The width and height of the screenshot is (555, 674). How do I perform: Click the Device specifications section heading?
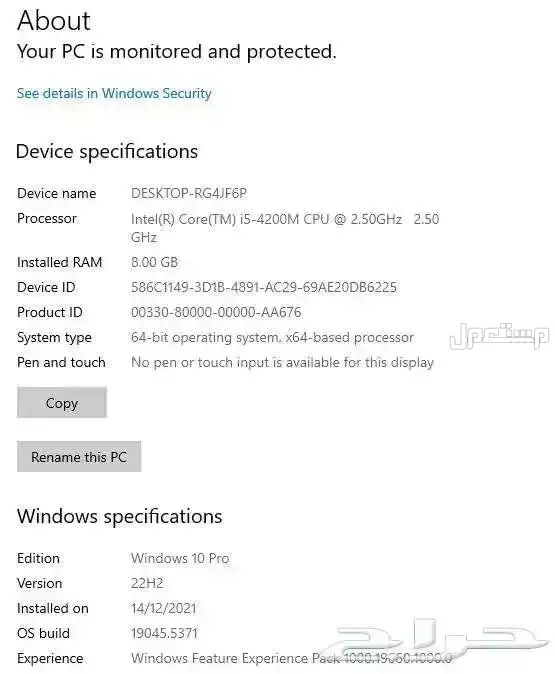pyautogui.click(x=107, y=151)
